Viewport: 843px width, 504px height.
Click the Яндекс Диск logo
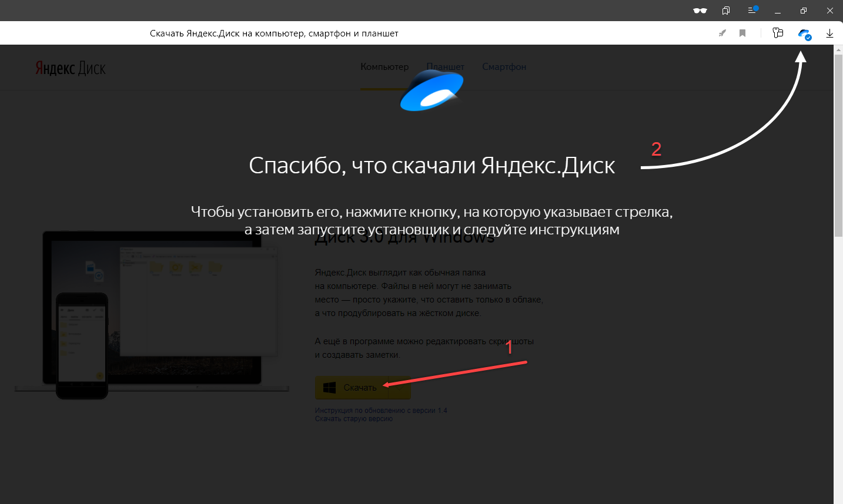(71, 68)
